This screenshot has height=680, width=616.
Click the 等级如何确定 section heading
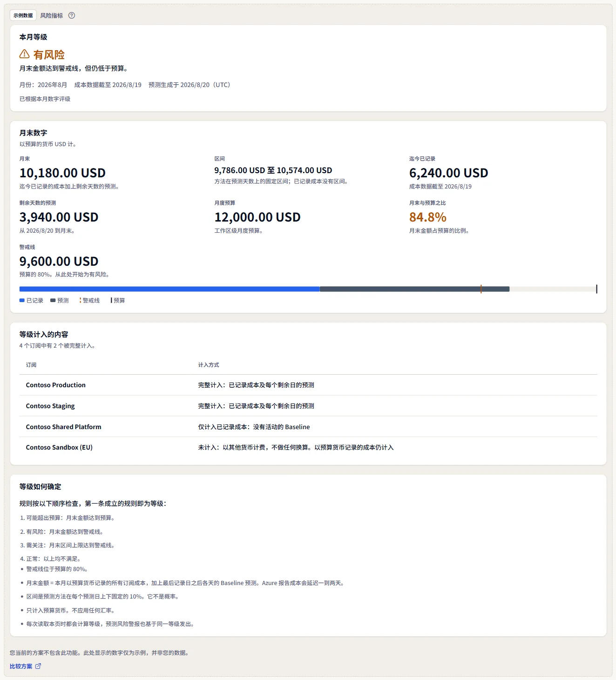click(x=40, y=486)
